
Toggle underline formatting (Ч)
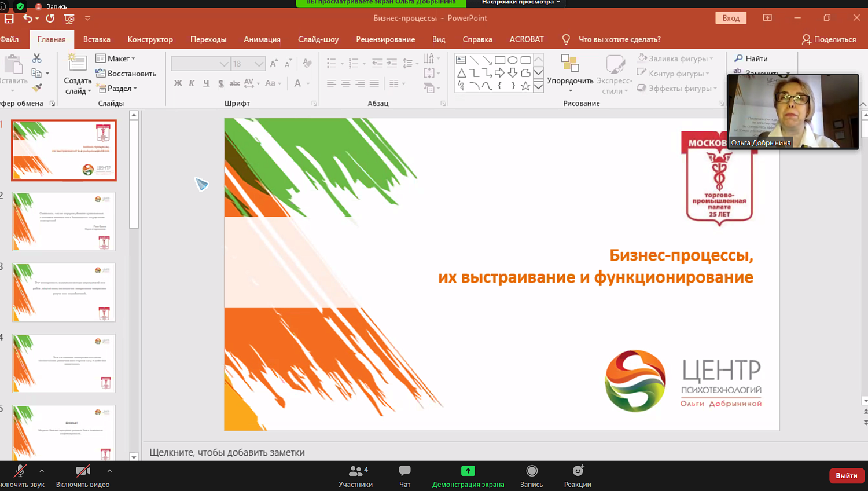pos(206,83)
